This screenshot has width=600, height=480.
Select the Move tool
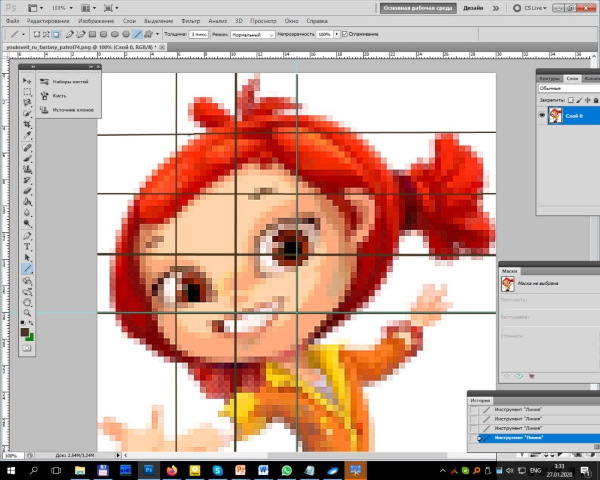coord(27,81)
